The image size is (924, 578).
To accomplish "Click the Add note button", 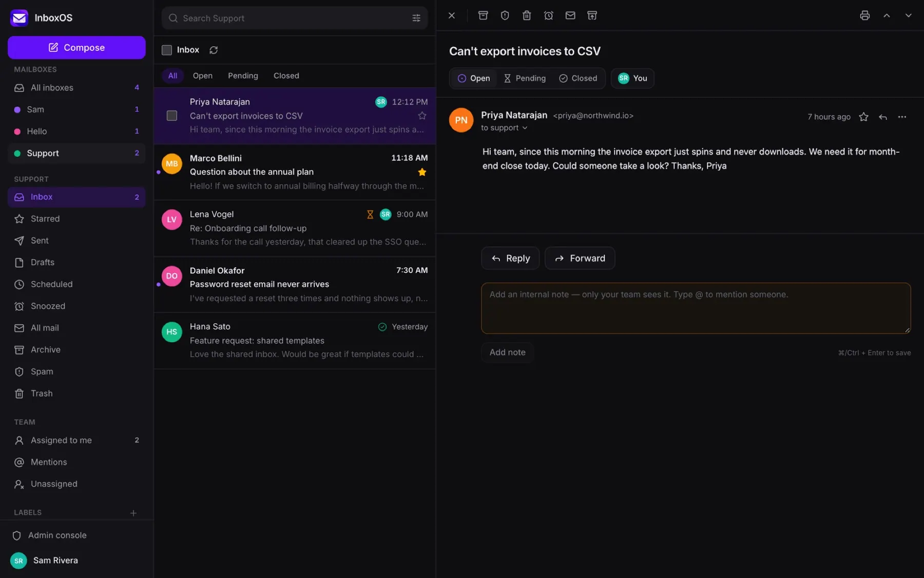I will (507, 352).
